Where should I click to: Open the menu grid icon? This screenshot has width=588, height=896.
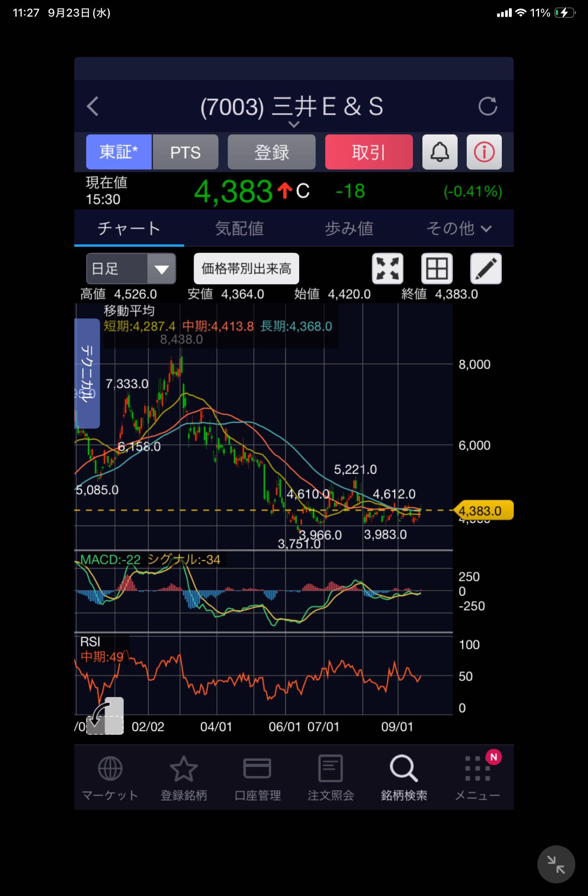pyautogui.click(x=478, y=768)
